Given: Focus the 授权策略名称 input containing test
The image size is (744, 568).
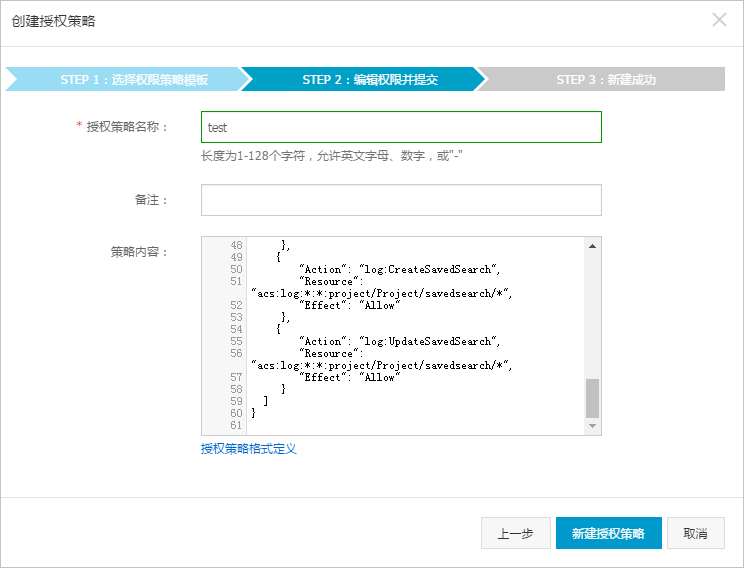Looking at the screenshot, I should pyautogui.click(x=401, y=127).
